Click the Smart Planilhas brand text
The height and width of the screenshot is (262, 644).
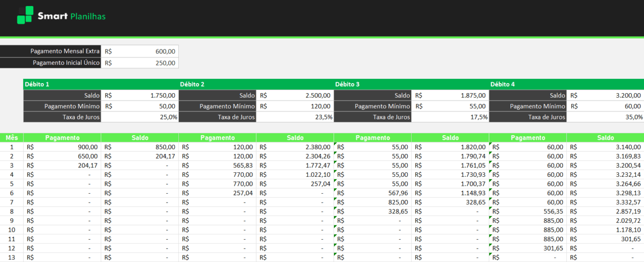pos(71,16)
